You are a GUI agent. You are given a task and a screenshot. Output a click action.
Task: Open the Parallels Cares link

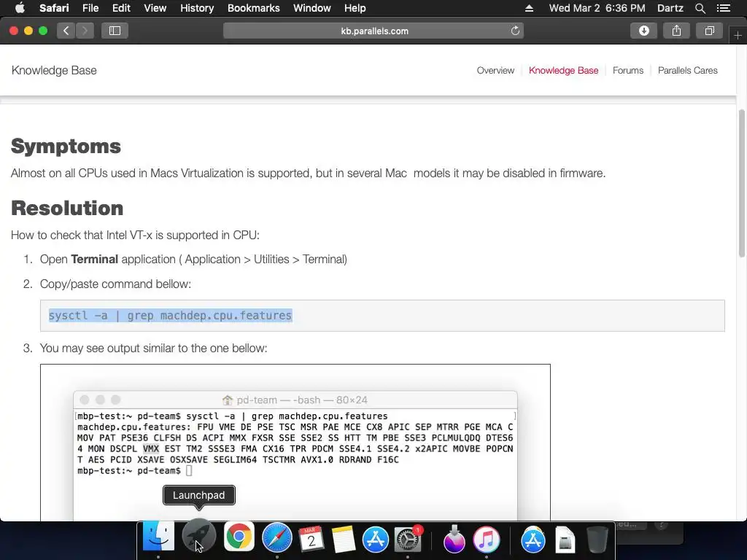pyautogui.click(x=687, y=71)
